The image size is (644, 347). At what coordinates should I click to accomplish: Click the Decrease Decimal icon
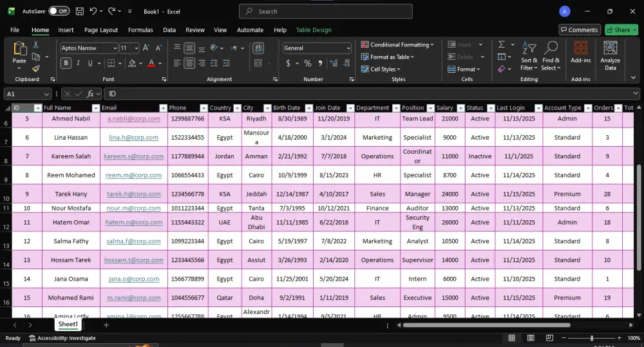click(x=346, y=63)
